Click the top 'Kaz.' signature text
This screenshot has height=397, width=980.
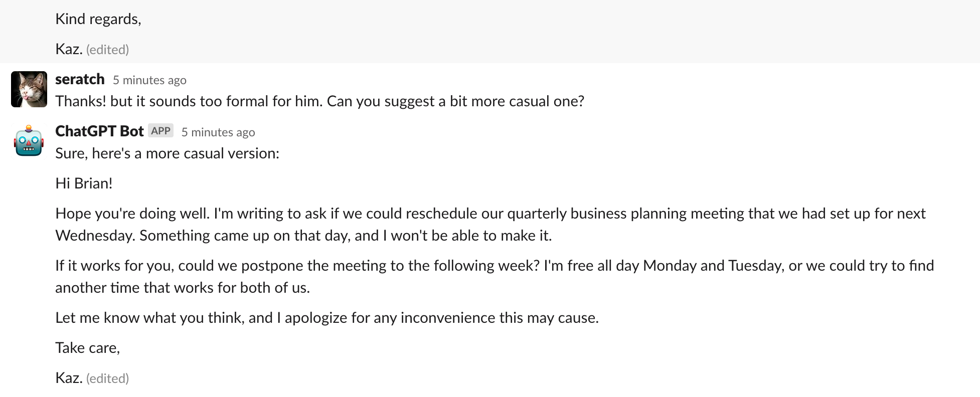pyautogui.click(x=69, y=49)
